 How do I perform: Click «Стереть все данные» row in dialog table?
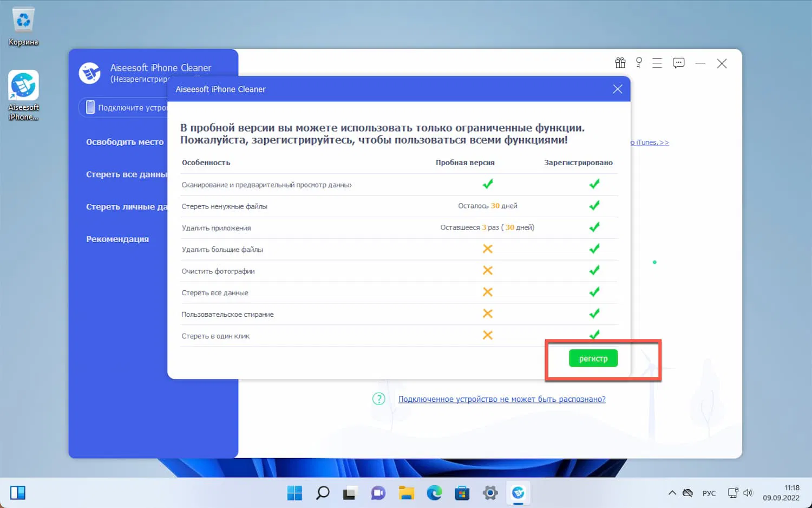(215, 293)
